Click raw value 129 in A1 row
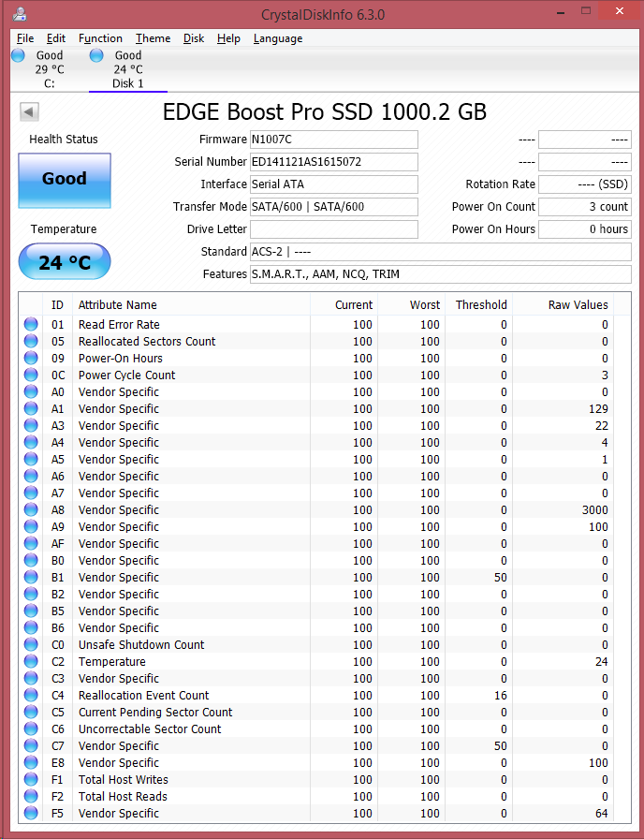 pos(598,409)
